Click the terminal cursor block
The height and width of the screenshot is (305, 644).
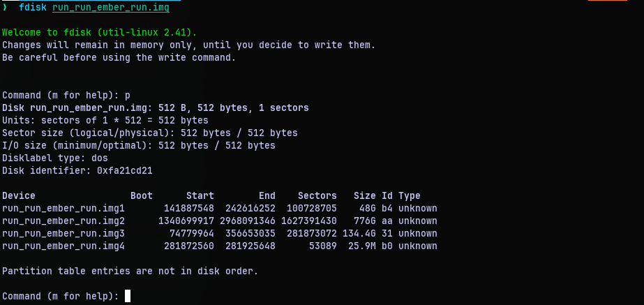(128, 297)
